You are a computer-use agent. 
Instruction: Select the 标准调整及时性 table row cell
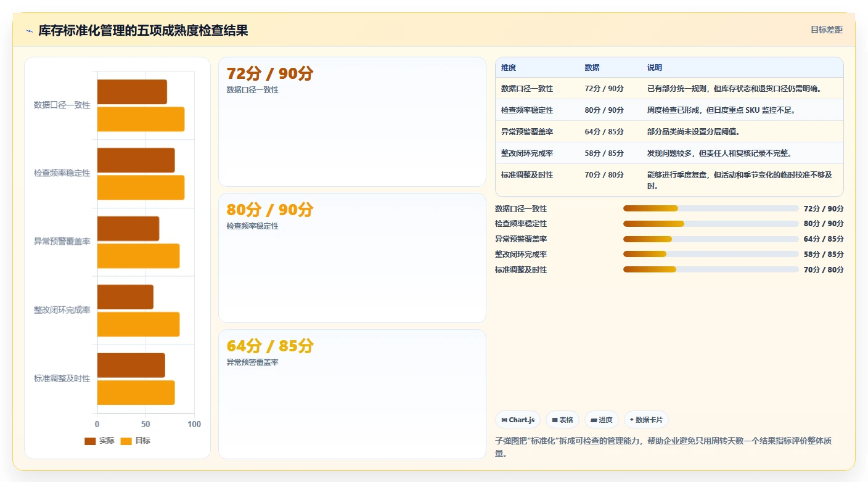point(527,175)
